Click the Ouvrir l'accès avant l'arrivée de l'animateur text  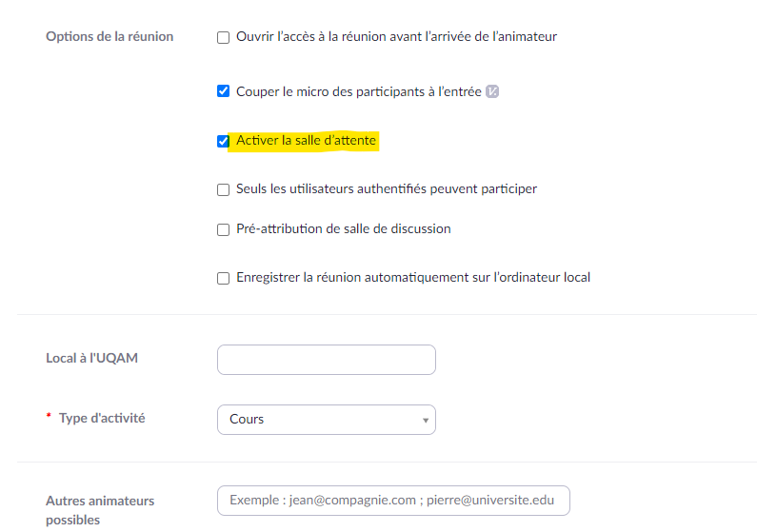396,37
